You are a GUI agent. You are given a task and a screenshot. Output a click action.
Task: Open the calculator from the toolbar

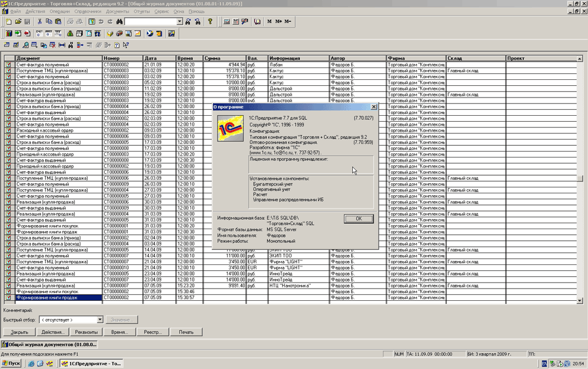coord(227,22)
